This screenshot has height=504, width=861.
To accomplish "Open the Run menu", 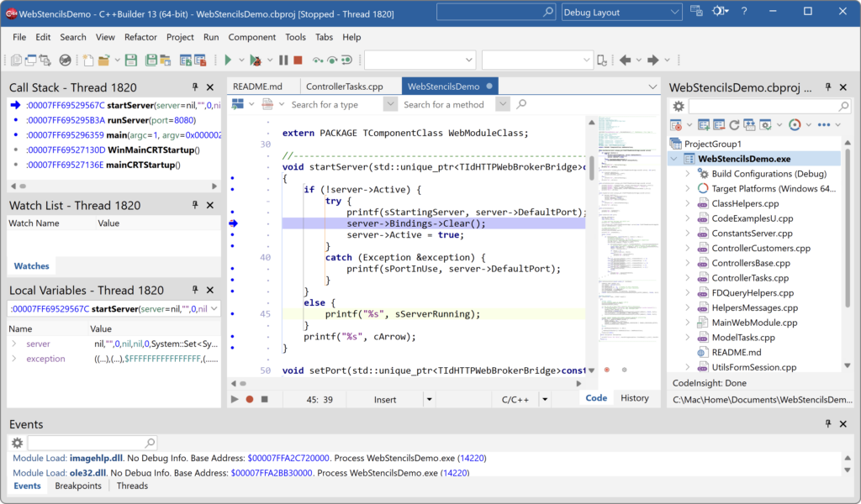I will click(x=211, y=37).
